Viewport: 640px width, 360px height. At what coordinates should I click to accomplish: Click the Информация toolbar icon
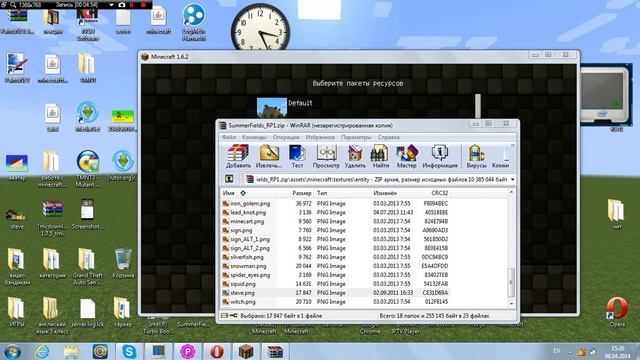pos(440,156)
